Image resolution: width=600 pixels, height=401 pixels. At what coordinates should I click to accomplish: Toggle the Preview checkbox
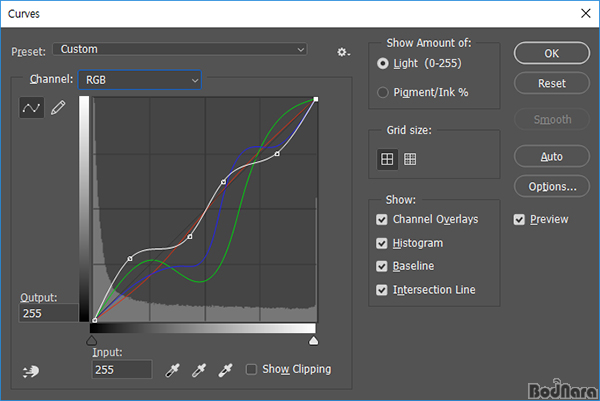click(x=519, y=219)
